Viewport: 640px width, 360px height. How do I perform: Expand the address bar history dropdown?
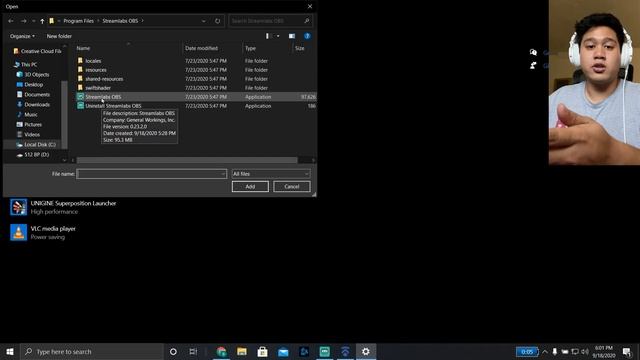coord(204,21)
